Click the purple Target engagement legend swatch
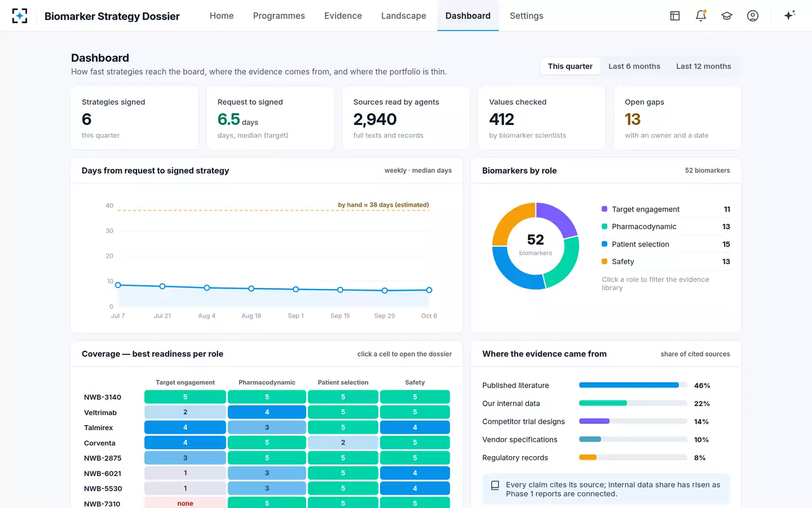812x508 pixels. click(x=604, y=209)
